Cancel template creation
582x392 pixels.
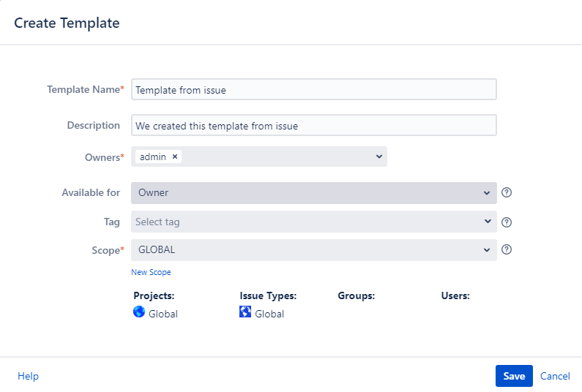(x=555, y=376)
